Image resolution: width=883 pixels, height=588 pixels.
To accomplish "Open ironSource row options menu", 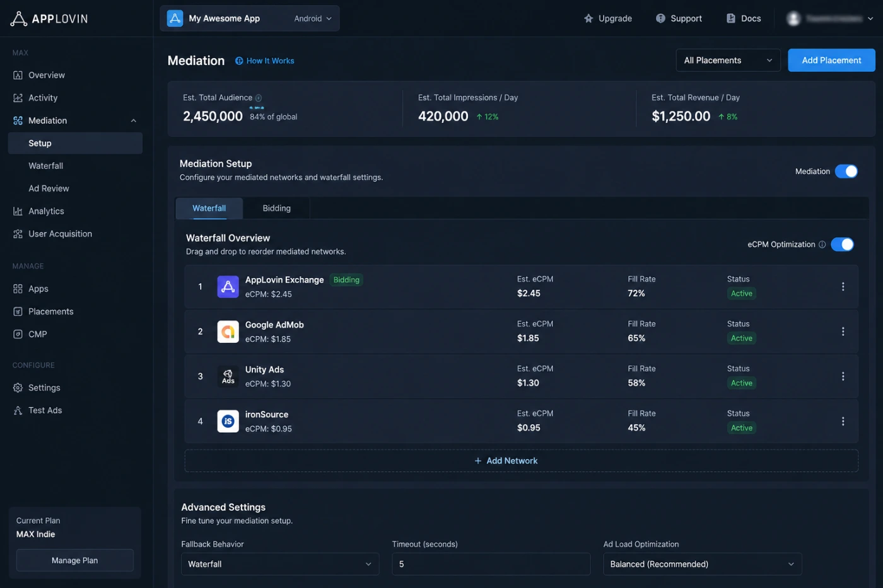I will click(x=843, y=421).
